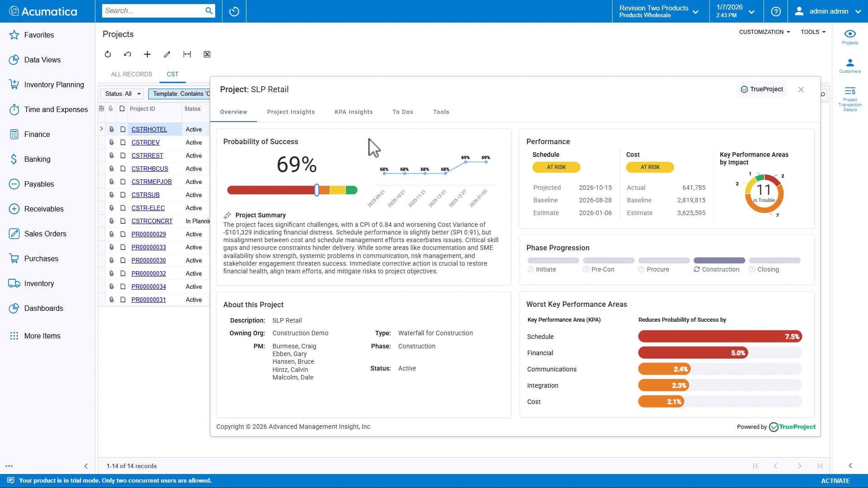Open the Status: All filter dropdown
Screen dimensions: 868x488
point(122,94)
